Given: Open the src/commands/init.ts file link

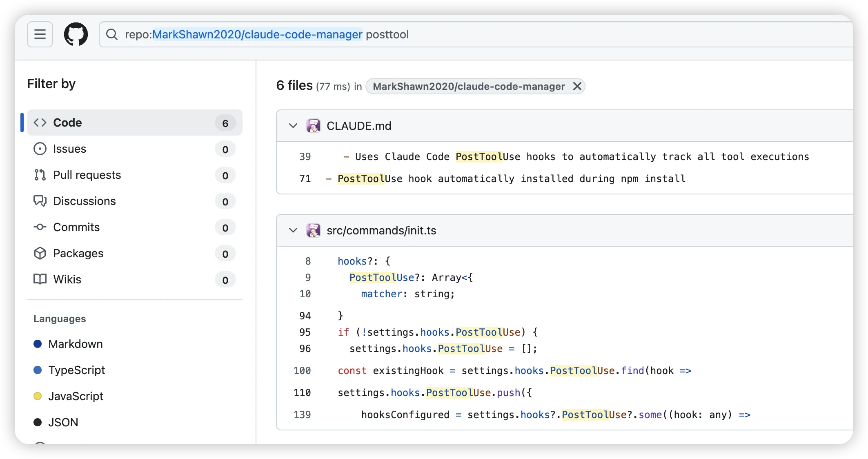Looking at the screenshot, I should coord(381,230).
